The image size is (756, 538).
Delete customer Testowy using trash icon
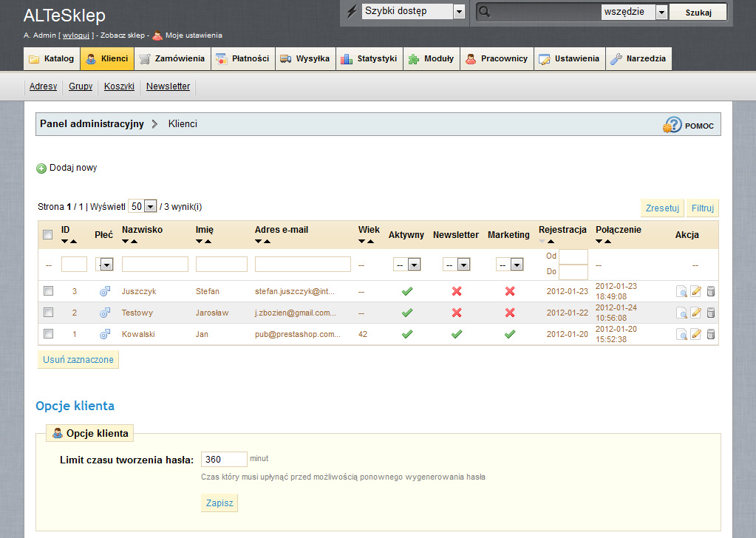[x=711, y=313]
